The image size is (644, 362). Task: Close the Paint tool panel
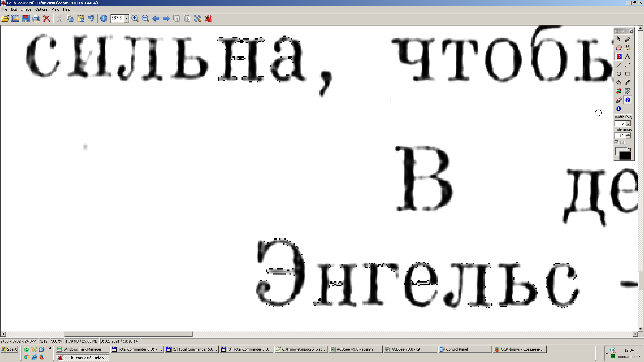click(631, 31)
